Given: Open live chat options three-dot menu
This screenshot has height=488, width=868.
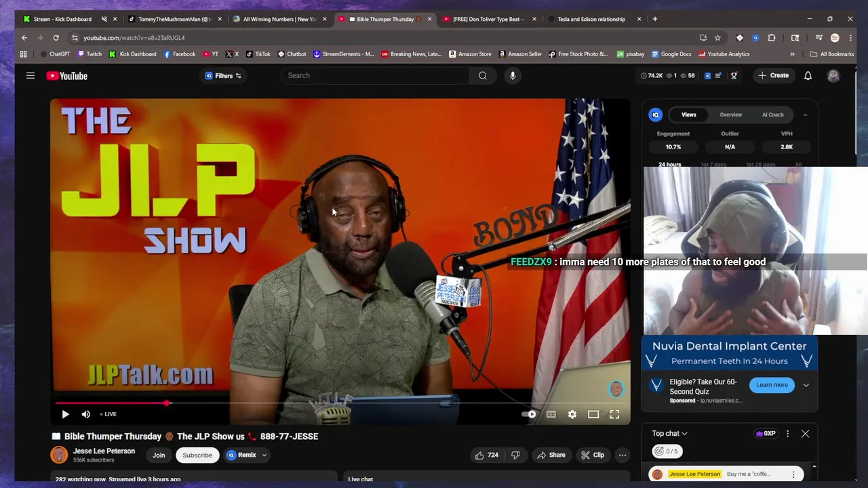Looking at the screenshot, I should [x=787, y=434].
